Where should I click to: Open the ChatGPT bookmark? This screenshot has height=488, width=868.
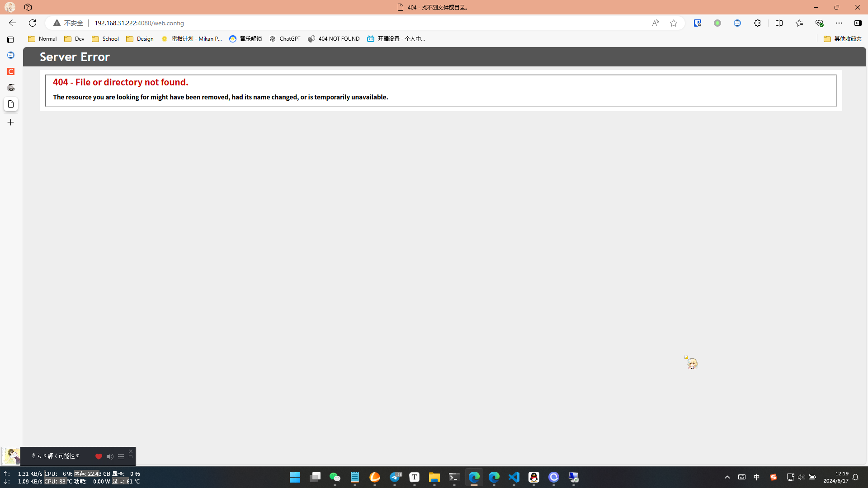[285, 39]
